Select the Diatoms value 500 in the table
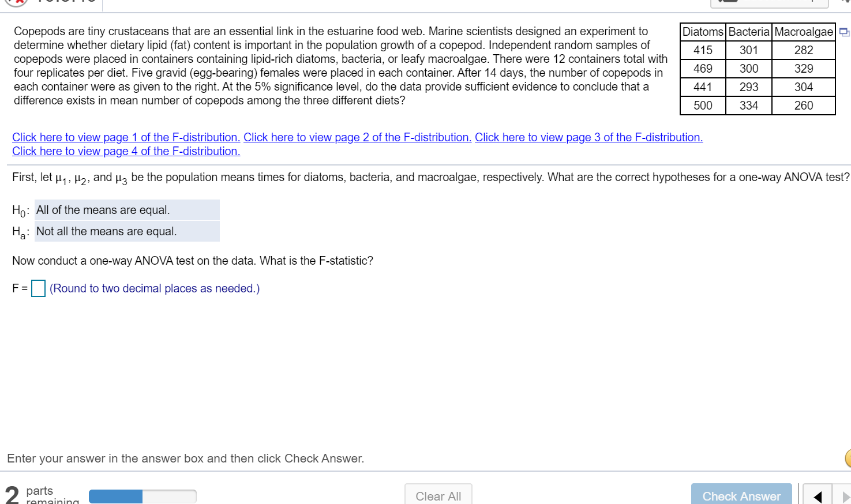Image resolution: width=851 pixels, height=504 pixels. [702, 106]
